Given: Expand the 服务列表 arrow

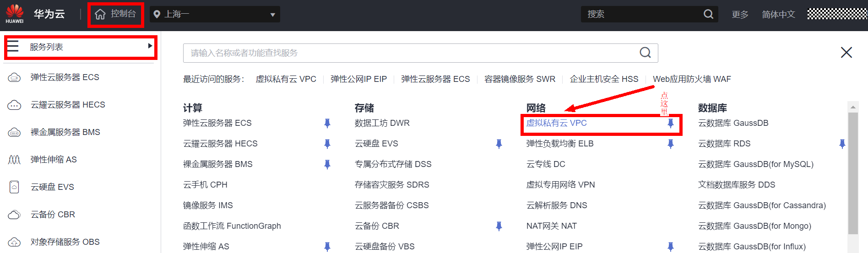Looking at the screenshot, I should pos(150,46).
